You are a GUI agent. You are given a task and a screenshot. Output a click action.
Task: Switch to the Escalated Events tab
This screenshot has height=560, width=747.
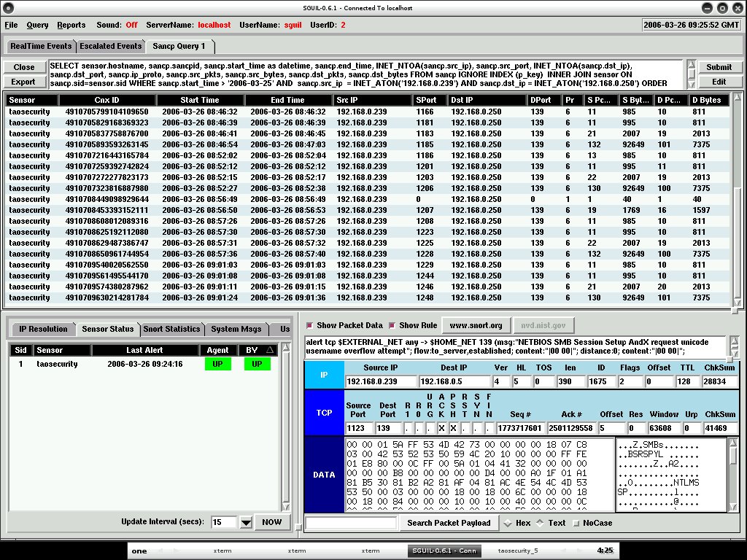111,46
